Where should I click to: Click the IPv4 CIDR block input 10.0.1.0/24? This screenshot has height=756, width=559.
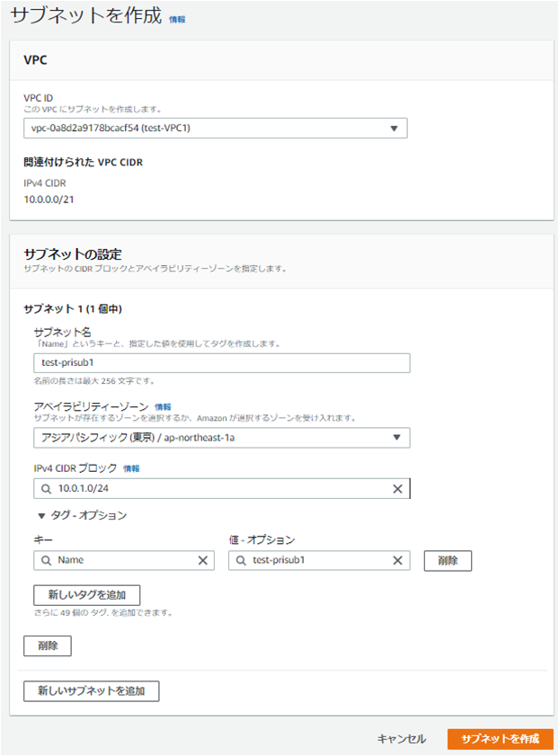pos(222,488)
